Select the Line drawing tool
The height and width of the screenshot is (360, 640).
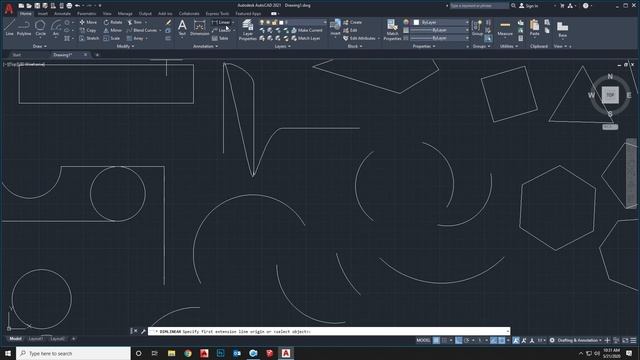[x=9, y=28]
